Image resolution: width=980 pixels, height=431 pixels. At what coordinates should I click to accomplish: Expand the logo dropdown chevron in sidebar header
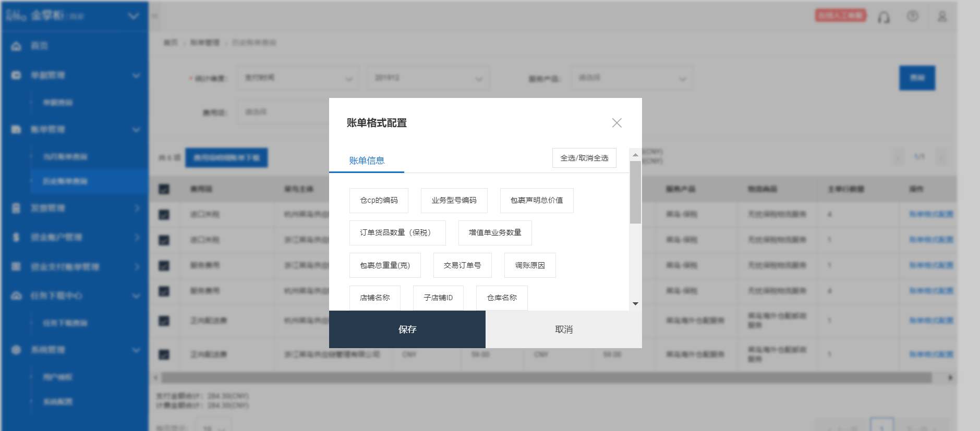tap(134, 16)
